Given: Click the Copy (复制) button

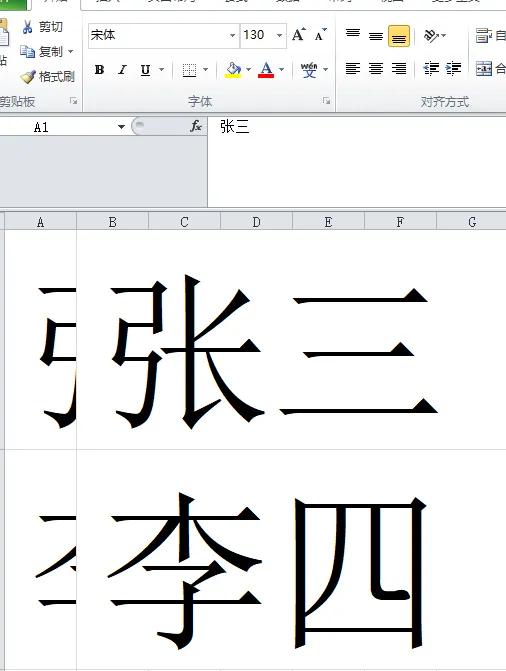Looking at the screenshot, I should tap(42, 52).
